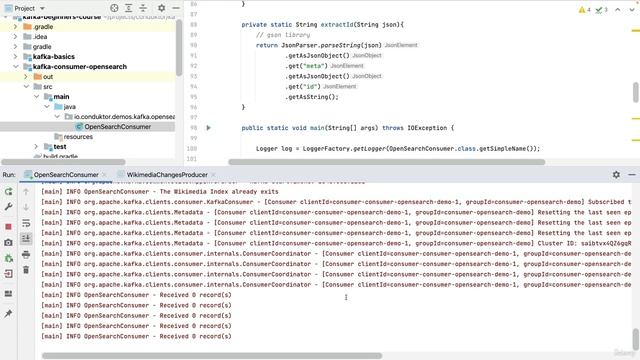Screen dimensions: 640x360
Task: Open the Project view dropdown
Action: coord(25,8)
